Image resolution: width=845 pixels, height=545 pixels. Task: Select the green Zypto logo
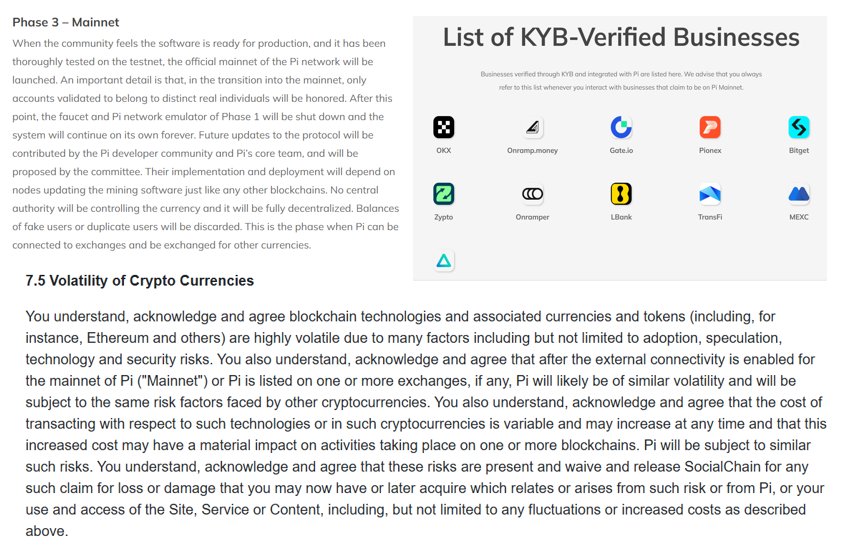tap(443, 194)
